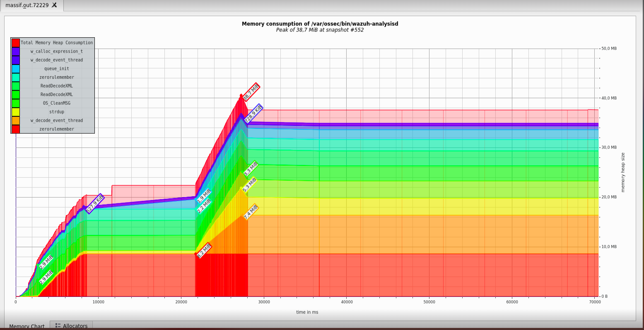Viewport: 644px width, 330px height.
Task: Switch to the Allocators tab
Action: click(75, 326)
